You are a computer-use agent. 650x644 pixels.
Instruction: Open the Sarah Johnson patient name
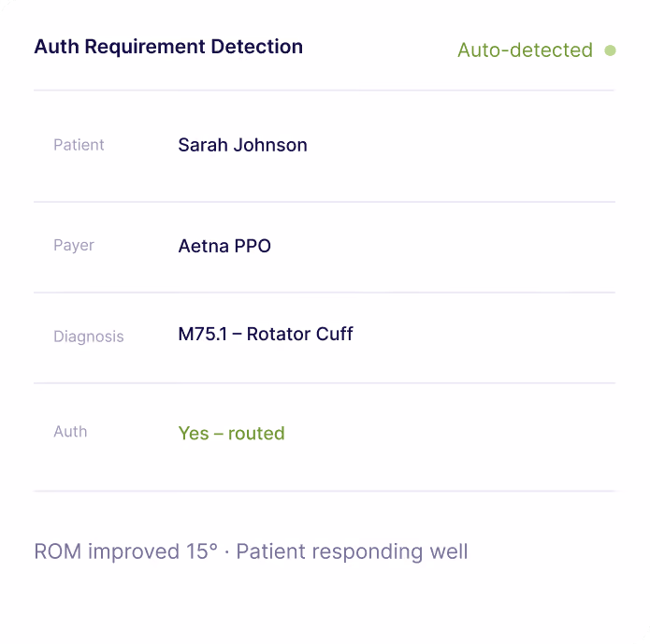click(x=242, y=145)
